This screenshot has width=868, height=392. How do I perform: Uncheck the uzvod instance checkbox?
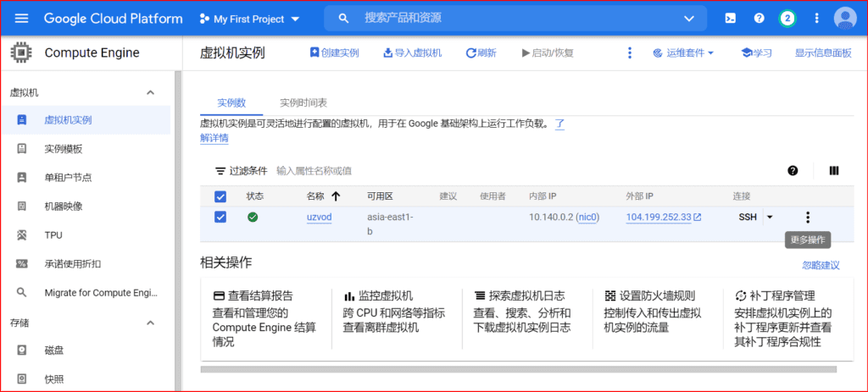pyautogui.click(x=220, y=218)
